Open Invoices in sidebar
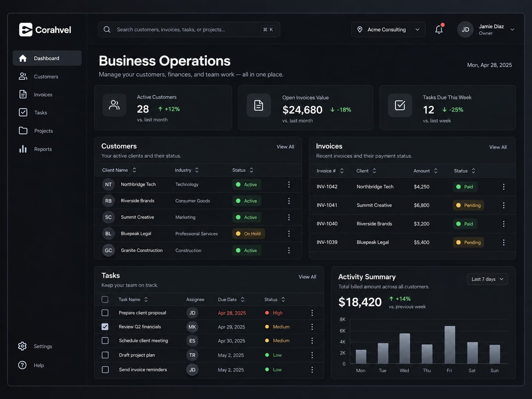This screenshot has height=399, width=532. (47, 94)
